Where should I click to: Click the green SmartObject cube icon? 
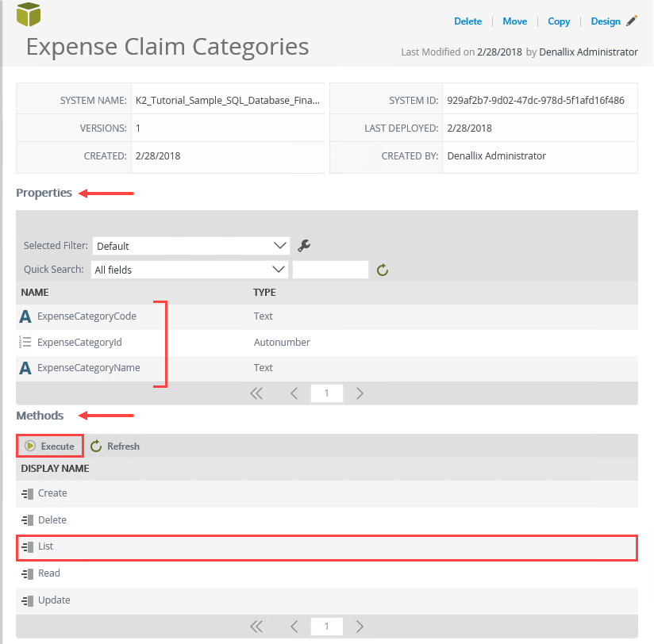[x=29, y=14]
